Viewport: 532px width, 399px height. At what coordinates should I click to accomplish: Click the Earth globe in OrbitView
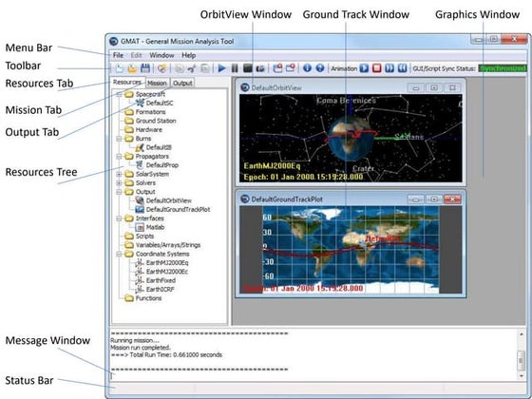(x=351, y=140)
